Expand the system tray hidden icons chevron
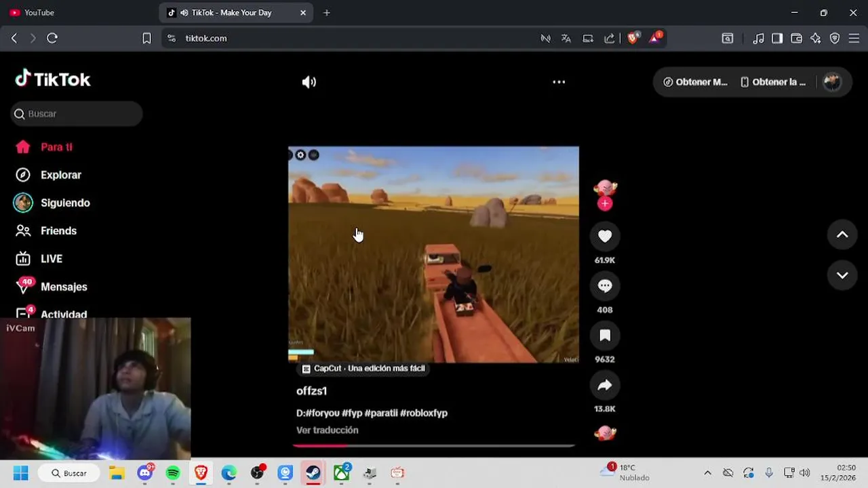The image size is (868, 488). [707, 473]
